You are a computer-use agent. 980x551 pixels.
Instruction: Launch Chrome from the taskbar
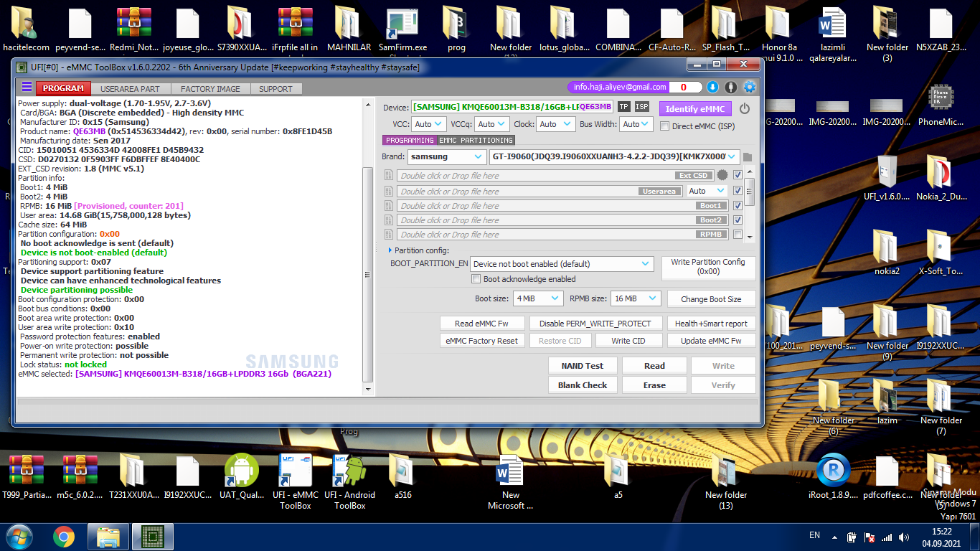point(64,537)
